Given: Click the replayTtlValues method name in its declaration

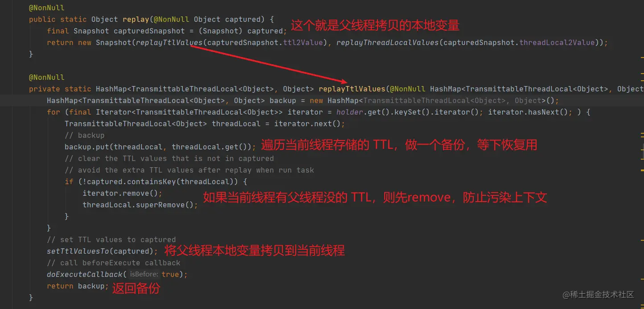Looking at the screenshot, I should [x=352, y=89].
